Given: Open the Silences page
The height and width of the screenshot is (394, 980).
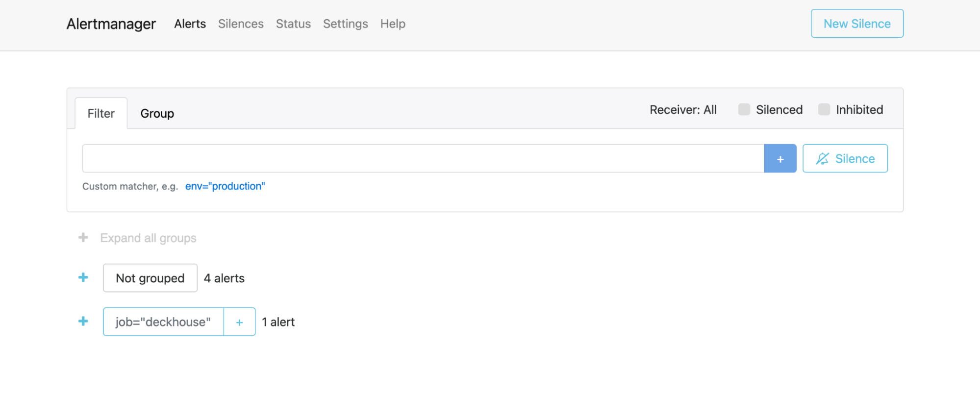Looking at the screenshot, I should tap(241, 24).
